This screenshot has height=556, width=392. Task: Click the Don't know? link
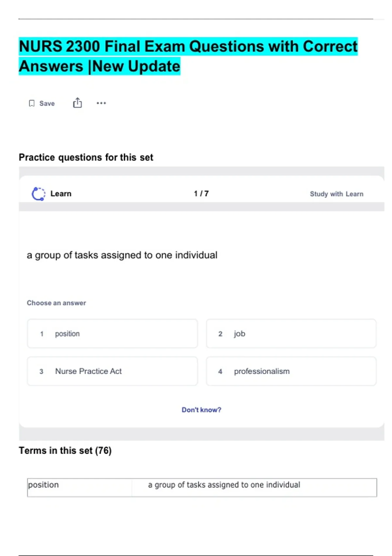coord(201,410)
